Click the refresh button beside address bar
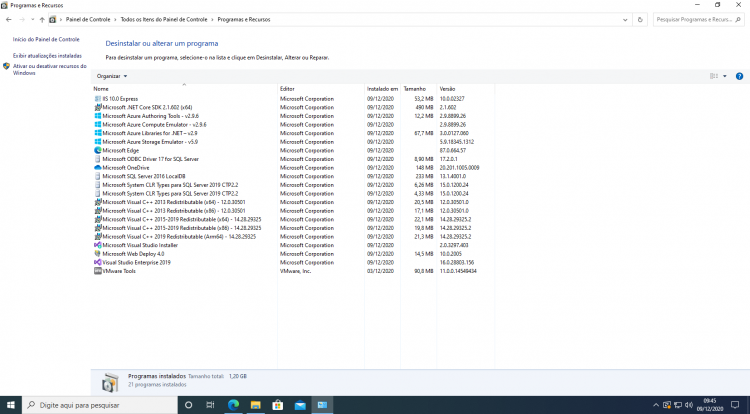The width and height of the screenshot is (750, 414). tap(640, 20)
